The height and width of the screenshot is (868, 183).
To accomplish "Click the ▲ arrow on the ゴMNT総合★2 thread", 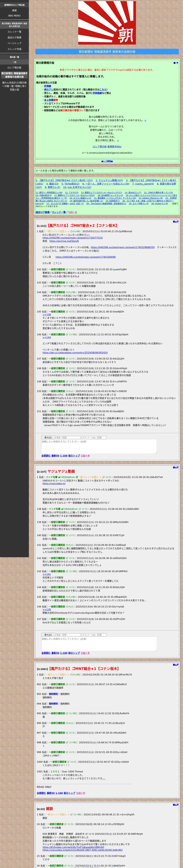I will pyautogui.click(x=176, y=221).
